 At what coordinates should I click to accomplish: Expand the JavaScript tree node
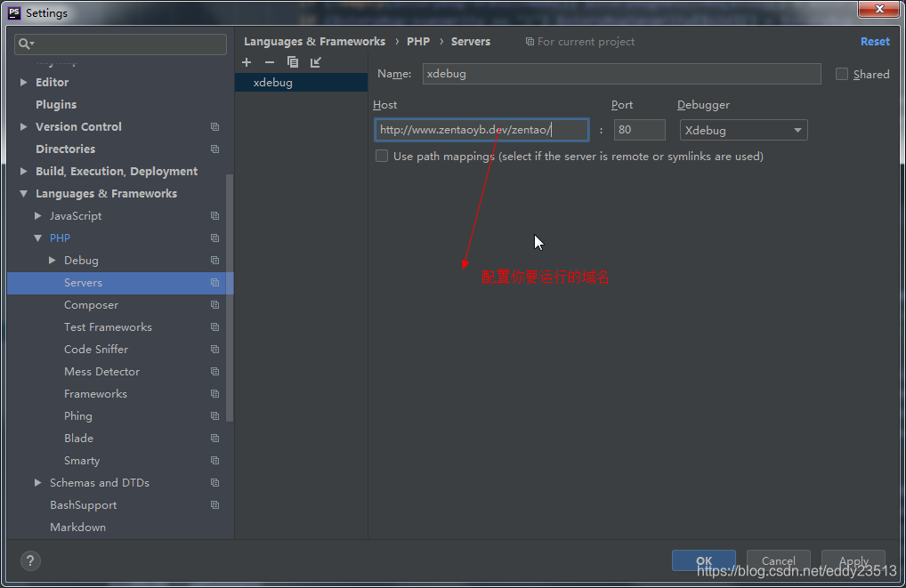tap(38, 215)
